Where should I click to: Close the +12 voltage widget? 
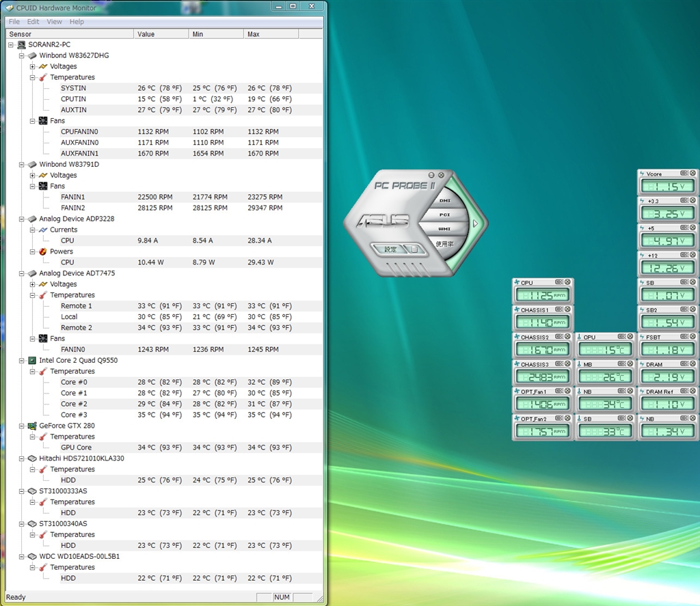692,255
